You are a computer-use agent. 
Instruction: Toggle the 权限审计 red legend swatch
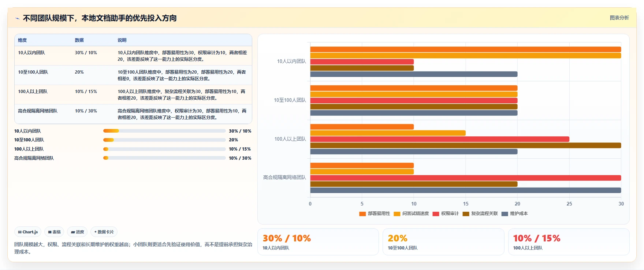tap(436, 214)
